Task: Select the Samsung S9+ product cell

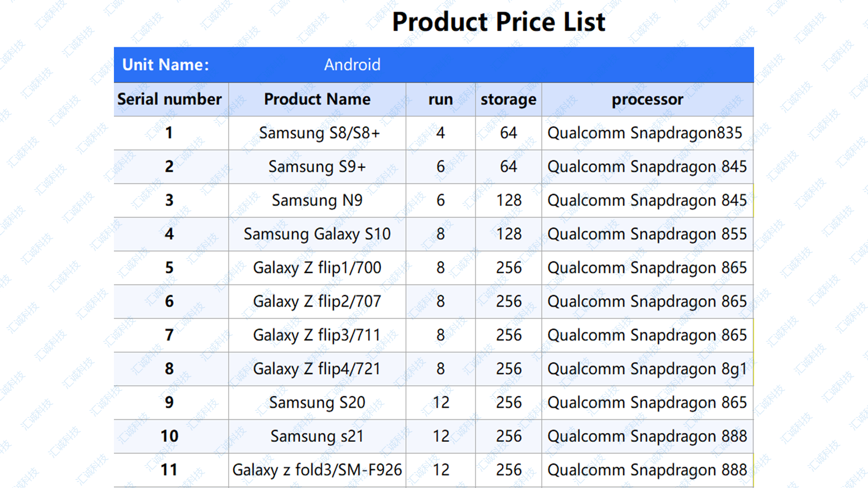Action: (317, 167)
